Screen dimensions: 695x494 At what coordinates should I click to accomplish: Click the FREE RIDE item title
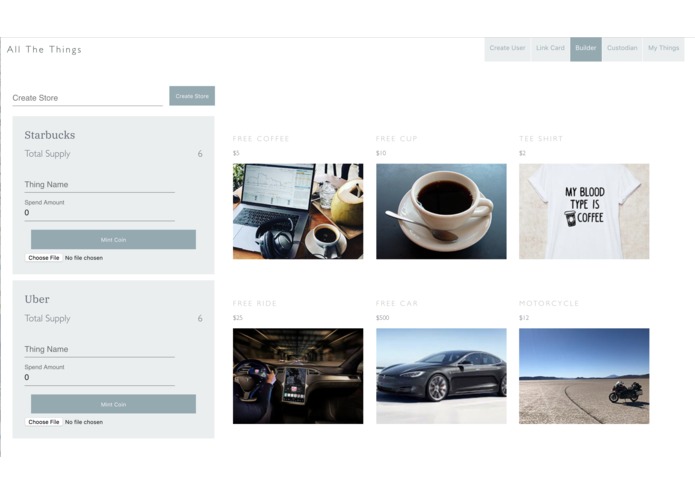point(254,303)
